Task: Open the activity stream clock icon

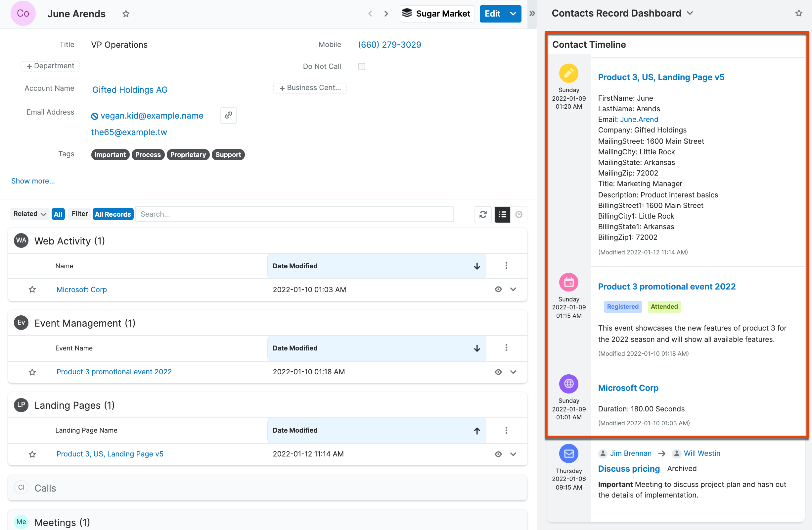Action: [x=519, y=214]
